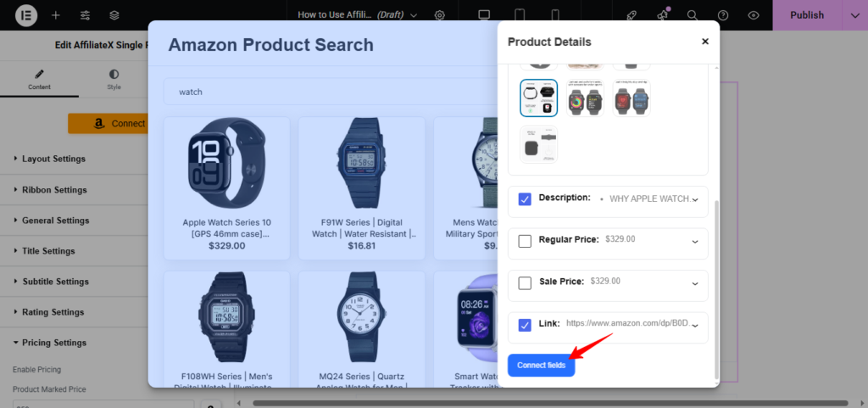Open site settings sliders icon
This screenshot has width=868, height=408.
click(85, 15)
